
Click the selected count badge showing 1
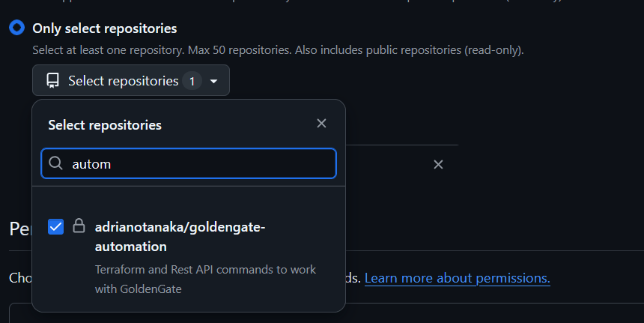(192, 81)
